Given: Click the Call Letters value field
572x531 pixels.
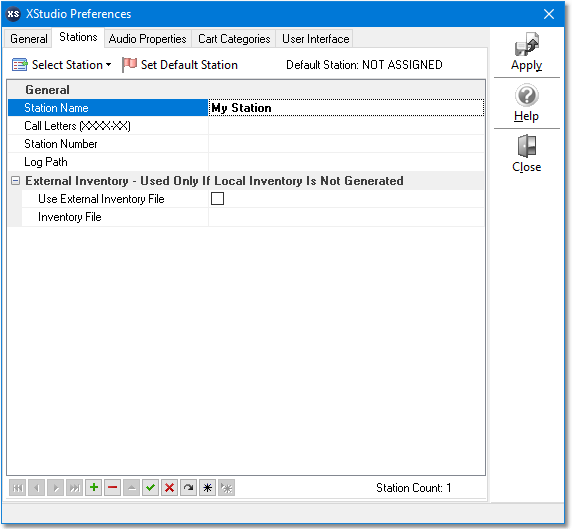Looking at the screenshot, I should pyautogui.click(x=346, y=126).
